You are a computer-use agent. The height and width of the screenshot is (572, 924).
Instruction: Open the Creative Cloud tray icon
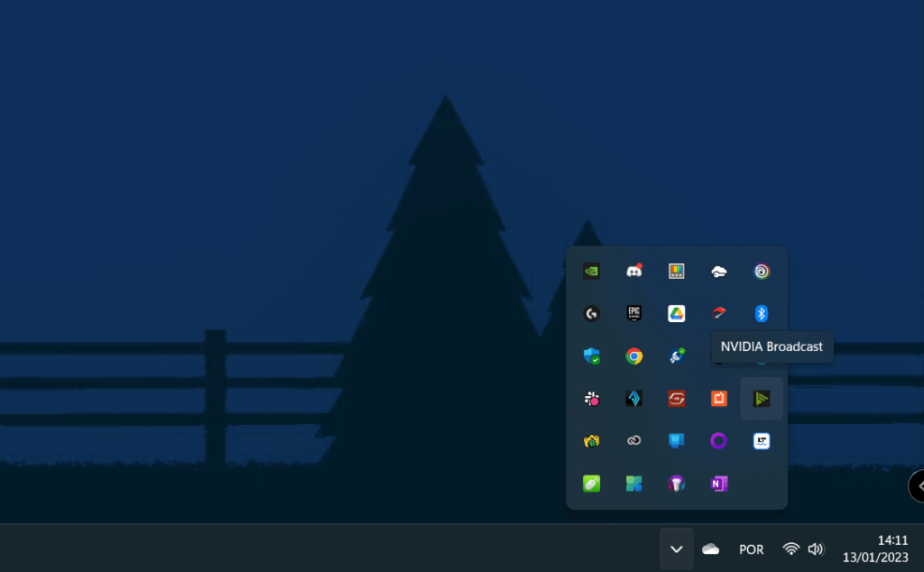(x=634, y=441)
